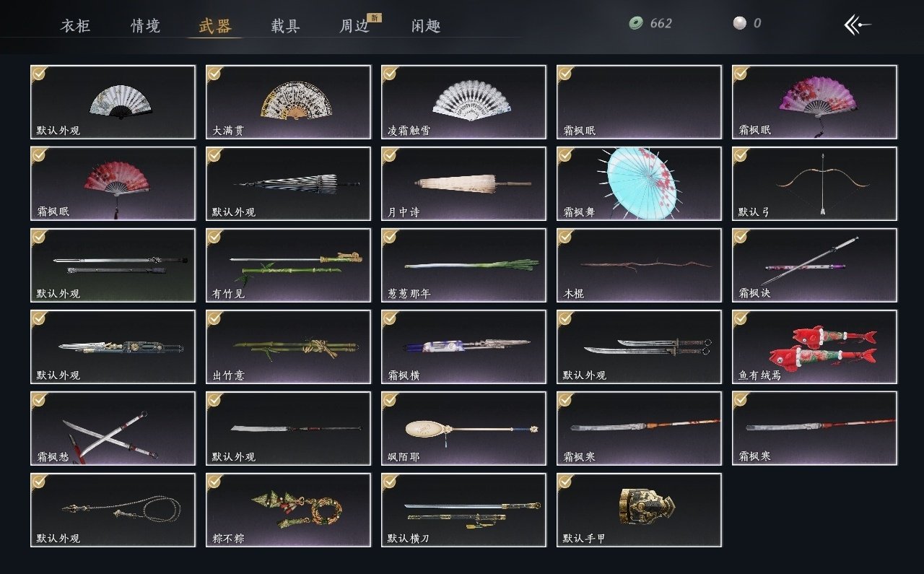Switch to the 闲趣 tab

click(426, 26)
